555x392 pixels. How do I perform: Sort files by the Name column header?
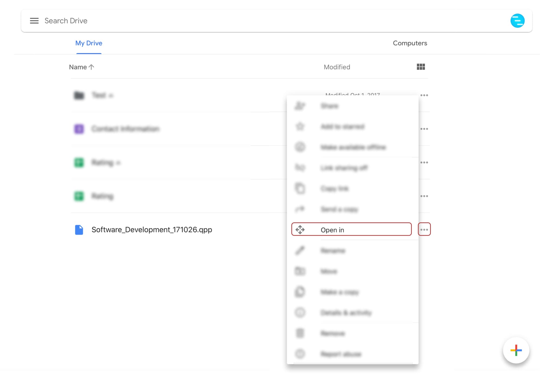(78, 67)
